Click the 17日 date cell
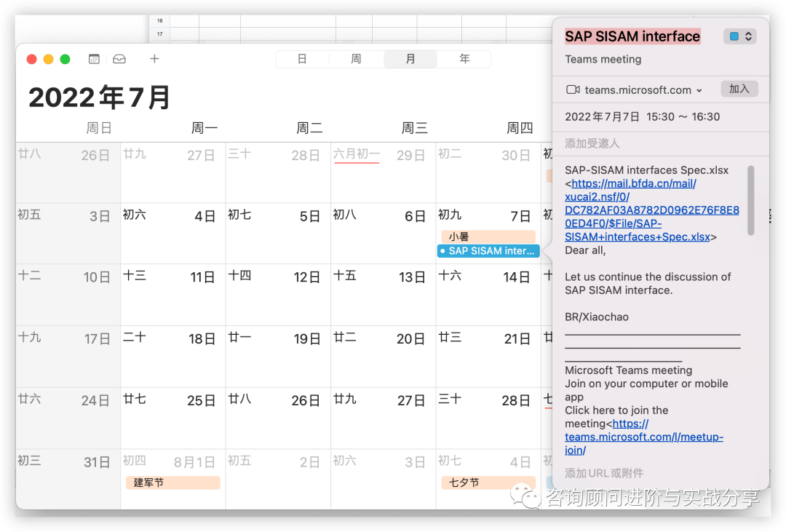This screenshot has height=532, width=786. point(68,357)
